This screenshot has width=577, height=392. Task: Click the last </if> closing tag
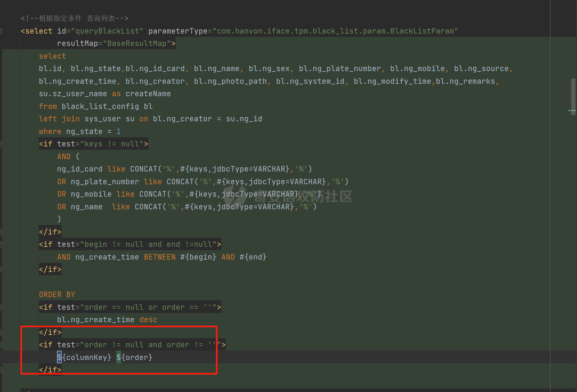tap(50, 370)
